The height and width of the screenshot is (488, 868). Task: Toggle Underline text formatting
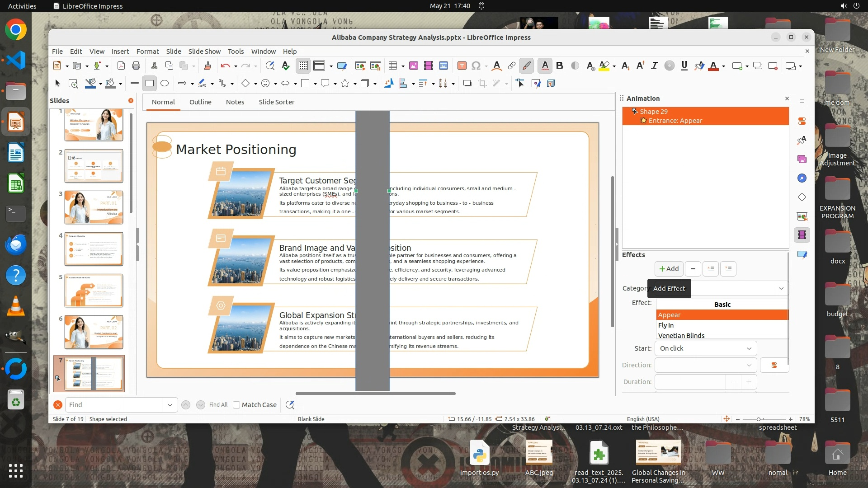pos(684,66)
